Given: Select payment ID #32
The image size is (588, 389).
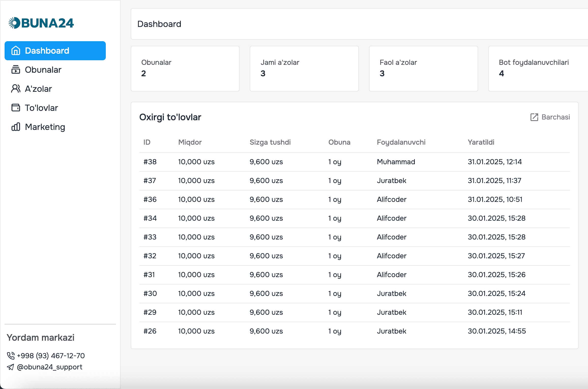Looking at the screenshot, I should [x=150, y=256].
